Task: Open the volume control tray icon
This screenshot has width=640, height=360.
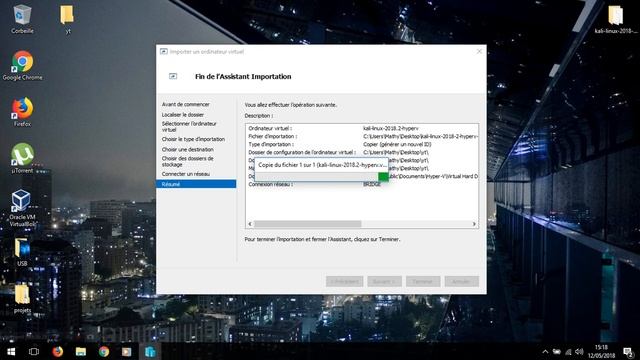Action: (x=579, y=351)
